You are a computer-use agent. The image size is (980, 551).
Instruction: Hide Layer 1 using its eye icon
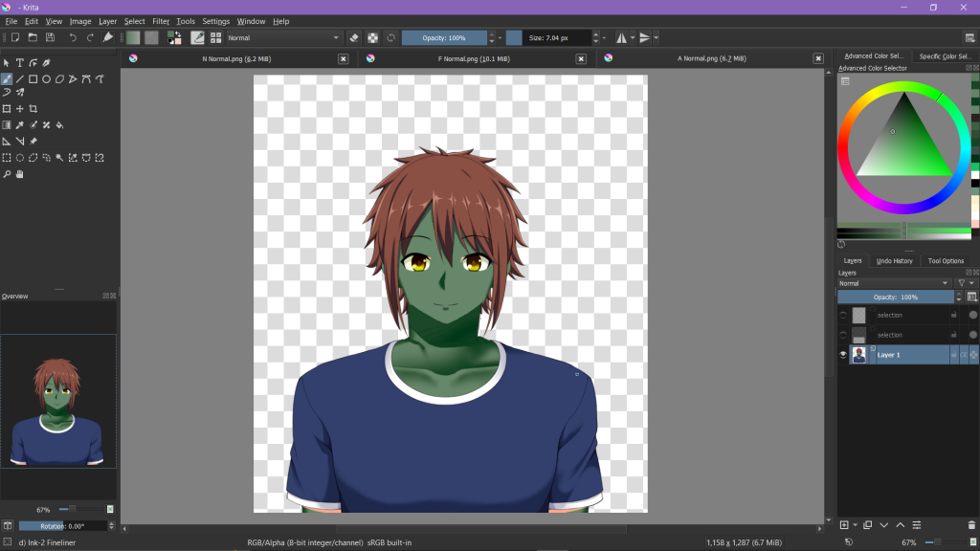click(843, 355)
